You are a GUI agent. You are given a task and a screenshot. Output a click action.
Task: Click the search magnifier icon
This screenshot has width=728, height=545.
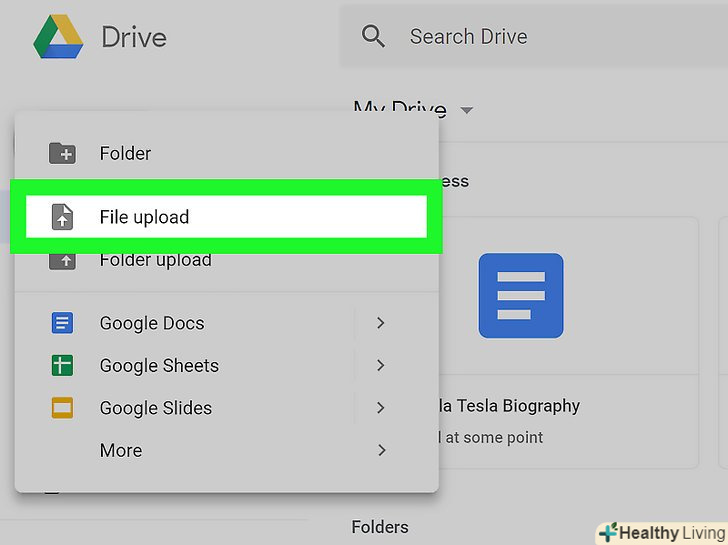coord(374,37)
